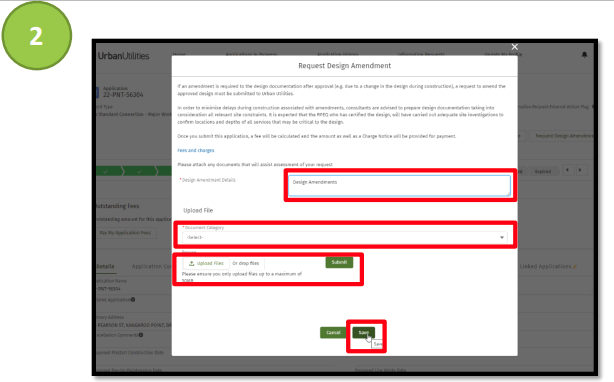Close the Request Design Amendment dialog
This screenshot has height=382, width=614.
pyautogui.click(x=515, y=47)
